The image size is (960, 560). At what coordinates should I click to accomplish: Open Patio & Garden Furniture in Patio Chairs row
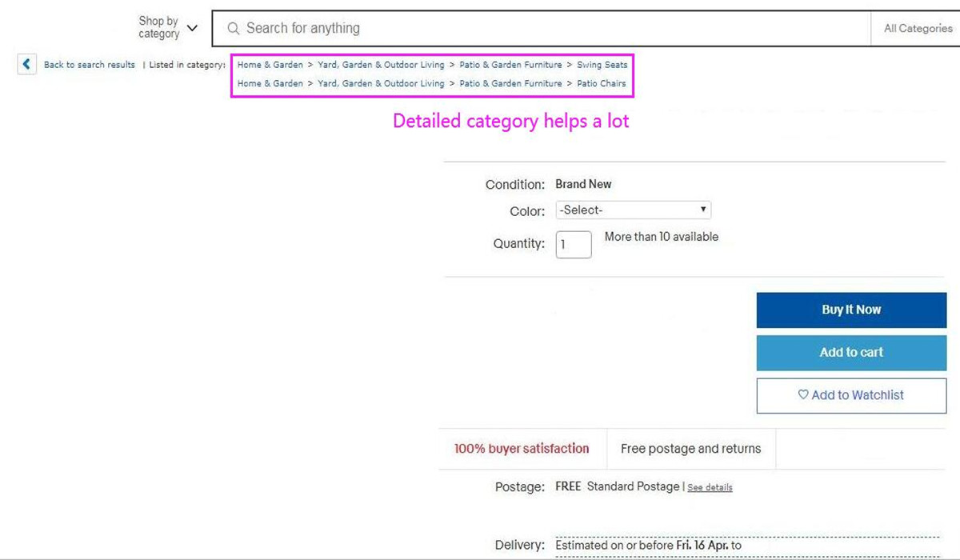pos(510,83)
